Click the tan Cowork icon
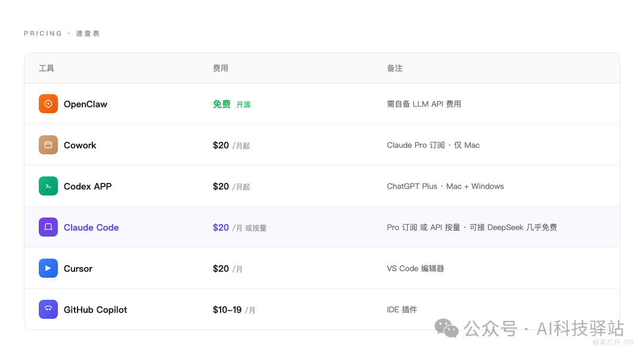 click(48, 145)
